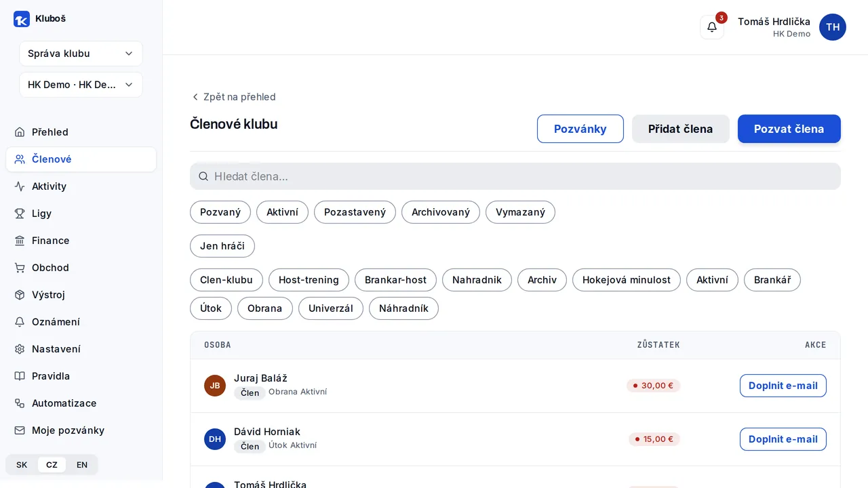Toggle the Jen hráči filter
This screenshot has height=488, width=868.
(x=222, y=246)
